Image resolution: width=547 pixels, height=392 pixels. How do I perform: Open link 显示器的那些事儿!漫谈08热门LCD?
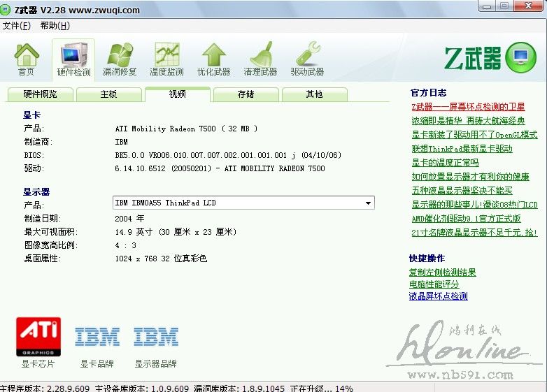tap(474, 205)
